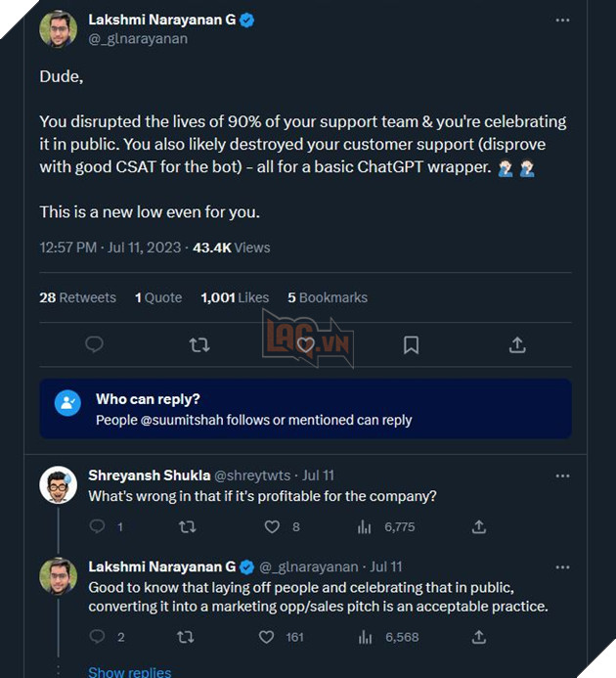View the 1 Quote tweets
616x678 pixels.
pyautogui.click(x=158, y=297)
